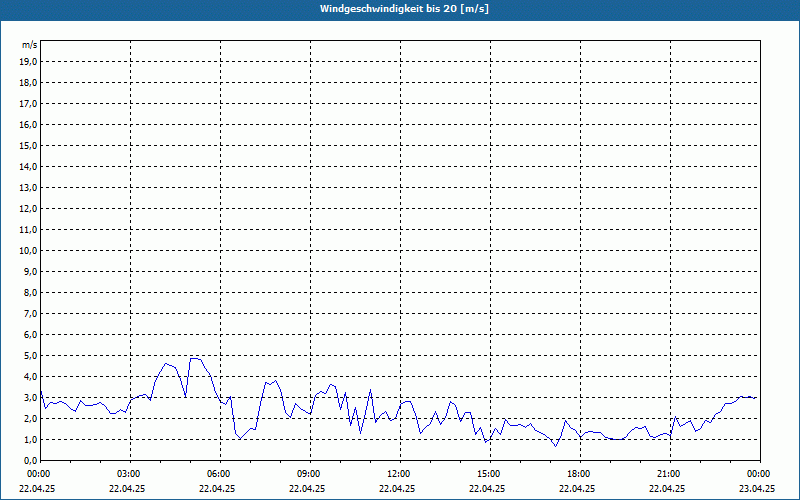Image resolution: width=800 pixels, height=500 pixels.
Task: Click the m/s unit label
Action: tap(30, 45)
